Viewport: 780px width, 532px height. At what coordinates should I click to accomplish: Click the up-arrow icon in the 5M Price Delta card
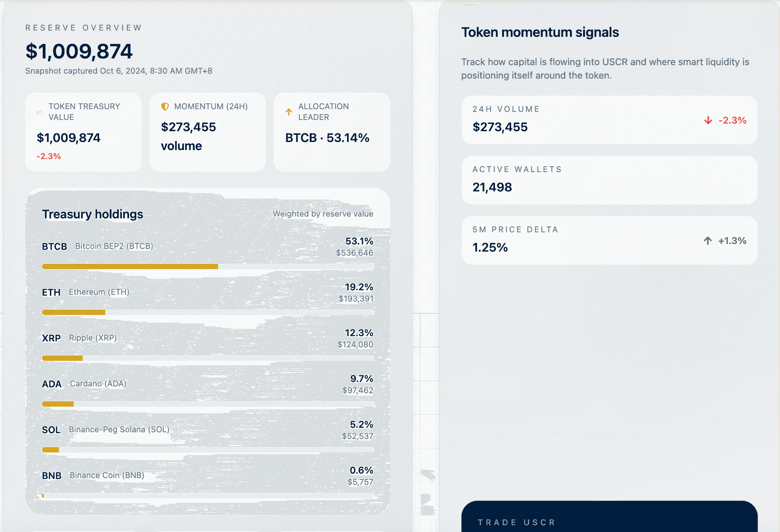(708, 241)
